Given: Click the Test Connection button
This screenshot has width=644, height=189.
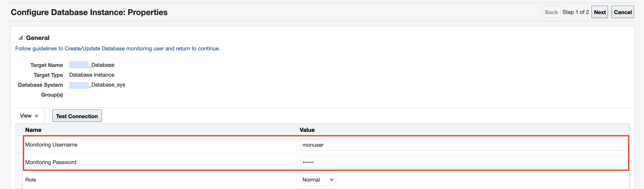Looking at the screenshot, I should (x=77, y=116).
